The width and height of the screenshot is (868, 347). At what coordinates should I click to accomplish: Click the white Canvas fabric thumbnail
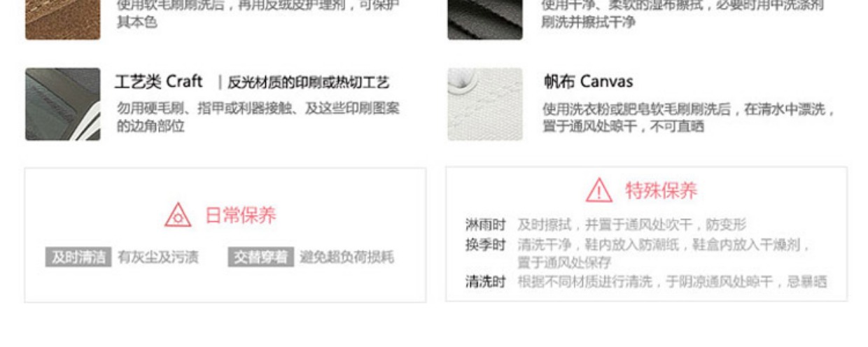pyautogui.click(x=485, y=104)
